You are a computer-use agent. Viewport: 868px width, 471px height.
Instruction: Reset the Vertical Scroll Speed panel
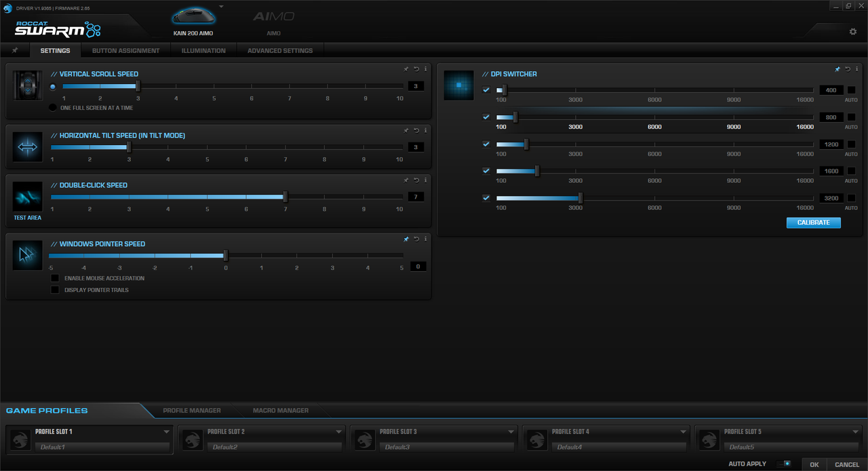416,68
